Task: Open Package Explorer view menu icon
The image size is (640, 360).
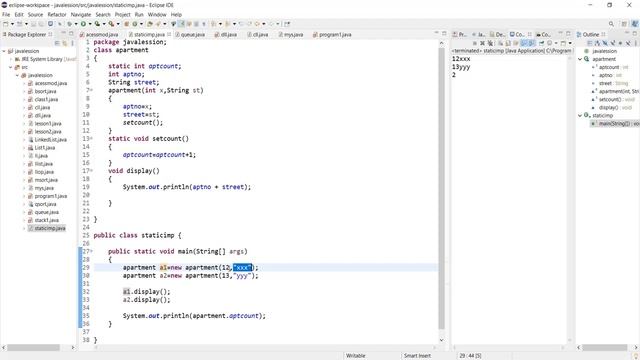Action: point(73,43)
